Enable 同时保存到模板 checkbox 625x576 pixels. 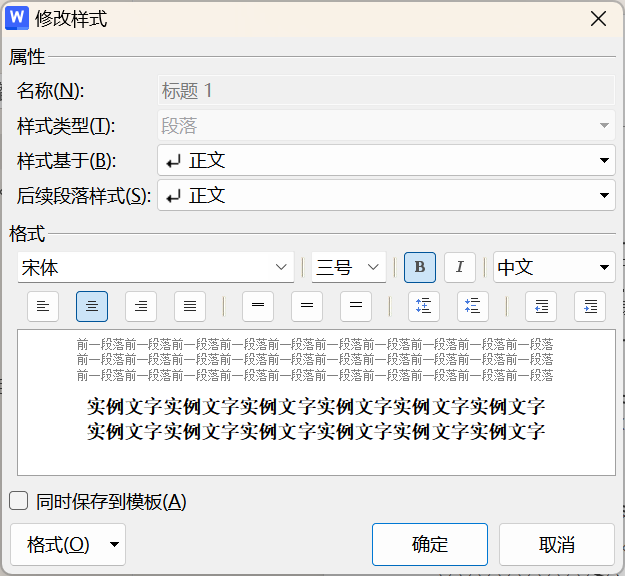click(x=19, y=501)
